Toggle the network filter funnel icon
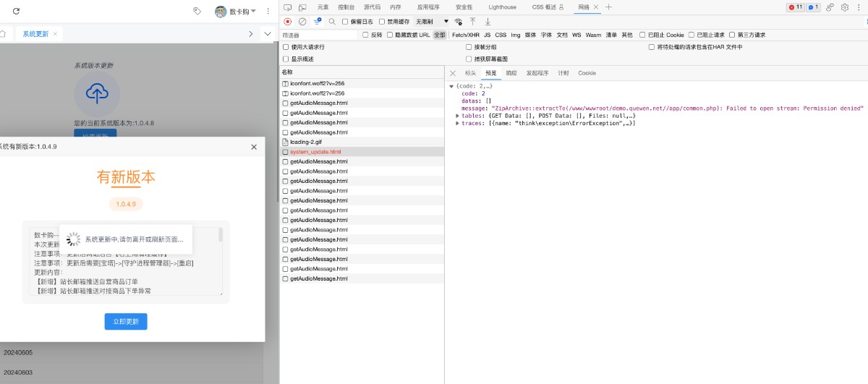 pyautogui.click(x=317, y=22)
